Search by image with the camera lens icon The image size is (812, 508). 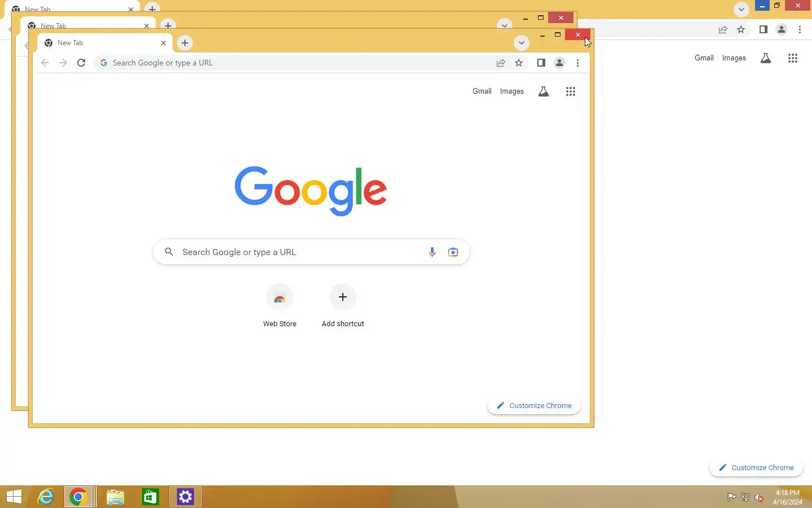pos(453,252)
